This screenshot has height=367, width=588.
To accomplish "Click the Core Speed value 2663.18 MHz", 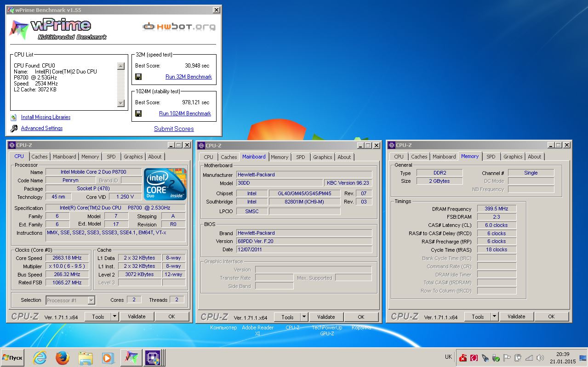I will pyautogui.click(x=68, y=258).
